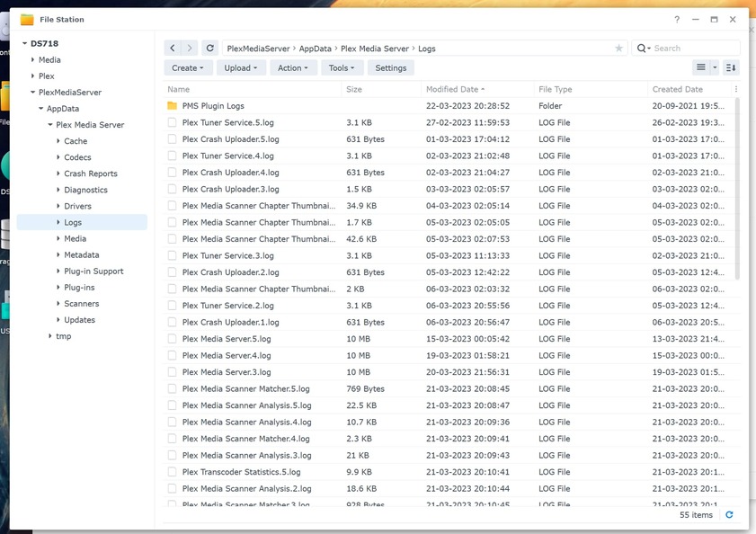Image resolution: width=756 pixels, height=534 pixels.
Task: Expand the Cache folder arrow
Action: click(58, 141)
